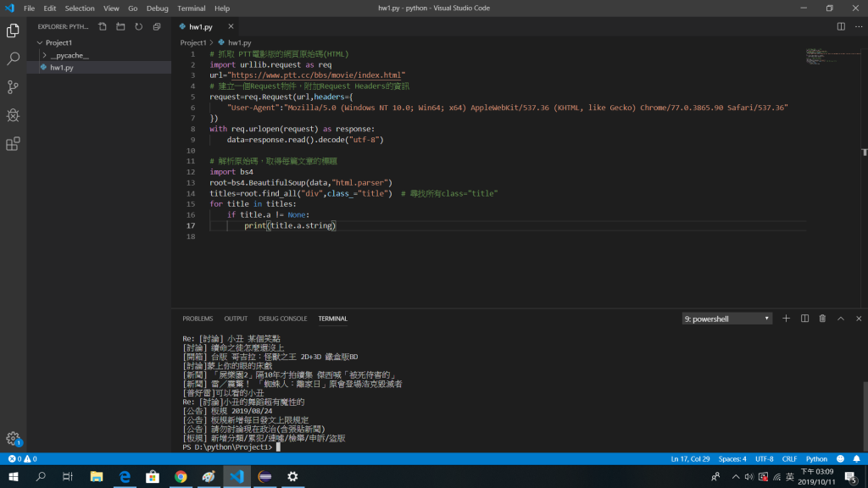Open hw1.py in Explorer tree
868x488 pixels.
pos(99,68)
